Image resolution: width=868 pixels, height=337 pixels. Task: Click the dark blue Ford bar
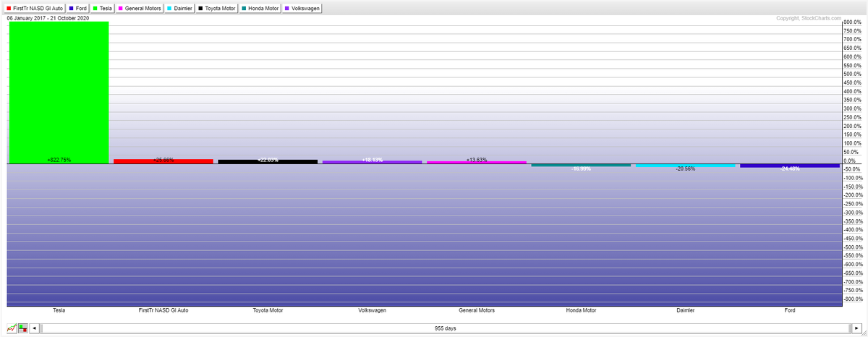click(x=789, y=166)
